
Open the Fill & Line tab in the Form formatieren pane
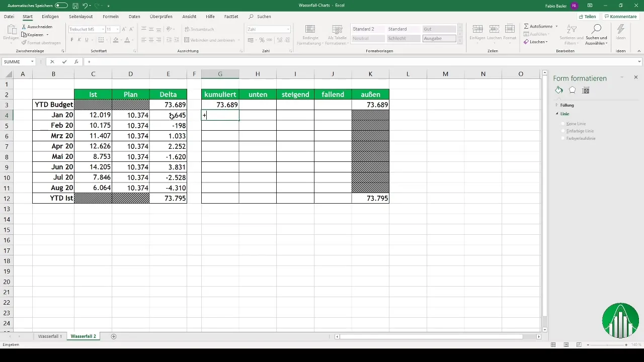559,90
